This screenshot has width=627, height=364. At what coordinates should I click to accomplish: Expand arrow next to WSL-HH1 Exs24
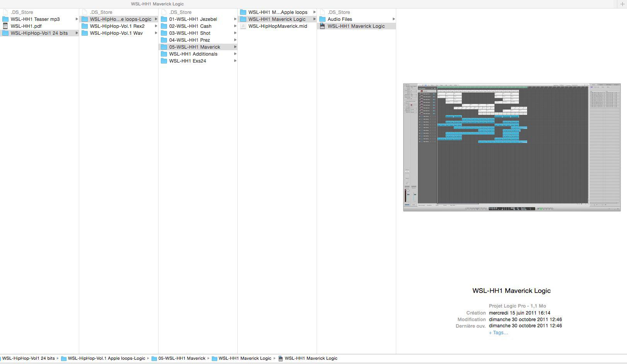235,61
